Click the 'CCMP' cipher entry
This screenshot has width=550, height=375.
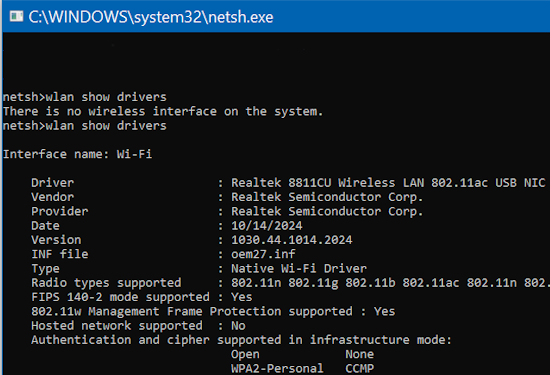tap(360, 369)
